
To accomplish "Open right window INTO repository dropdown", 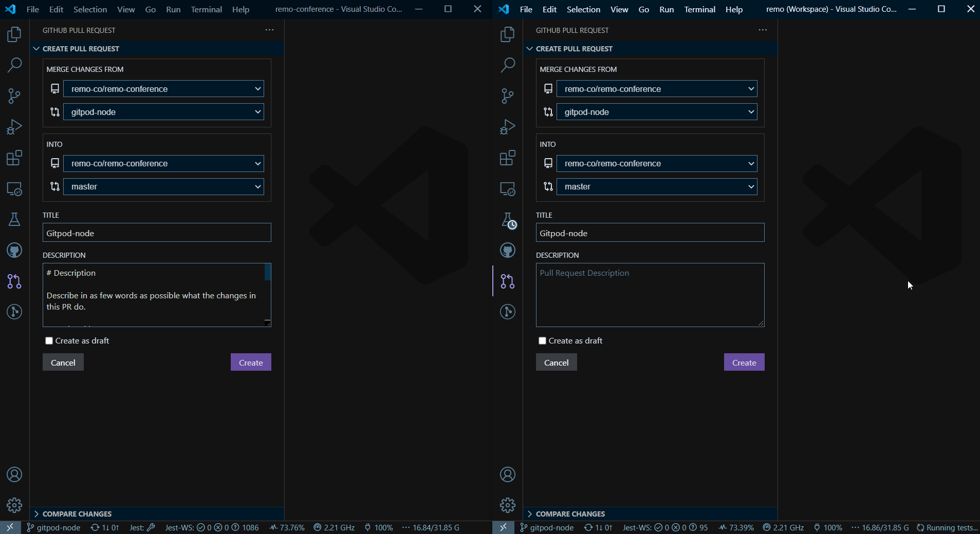I will pos(657,163).
